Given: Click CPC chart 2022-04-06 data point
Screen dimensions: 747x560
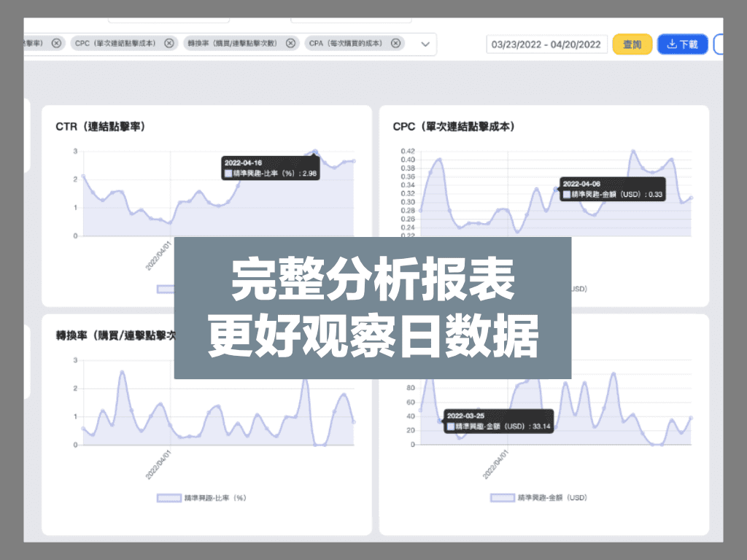Looking at the screenshot, I should coord(556,189).
